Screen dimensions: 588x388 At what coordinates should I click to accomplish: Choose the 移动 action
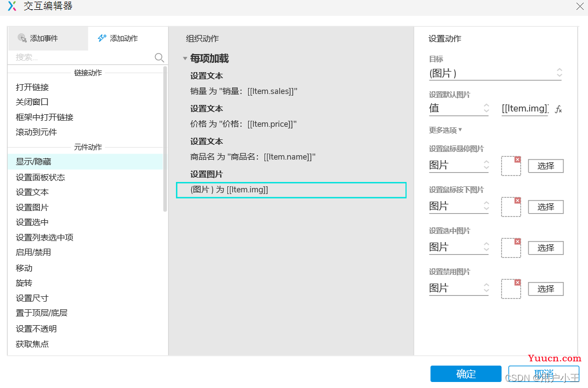tap(24, 268)
